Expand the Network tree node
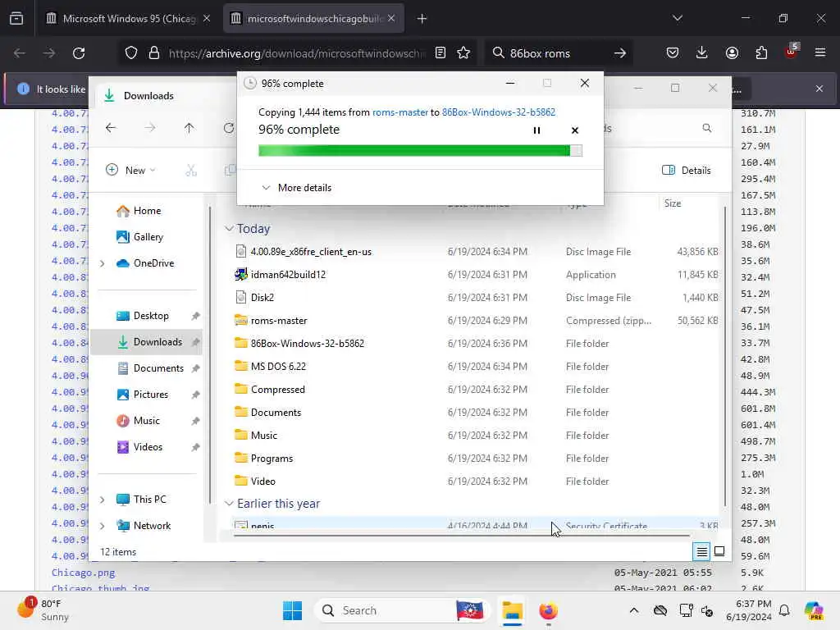This screenshot has width=840, height=630. pyautogui.click(x=102, y=526)
